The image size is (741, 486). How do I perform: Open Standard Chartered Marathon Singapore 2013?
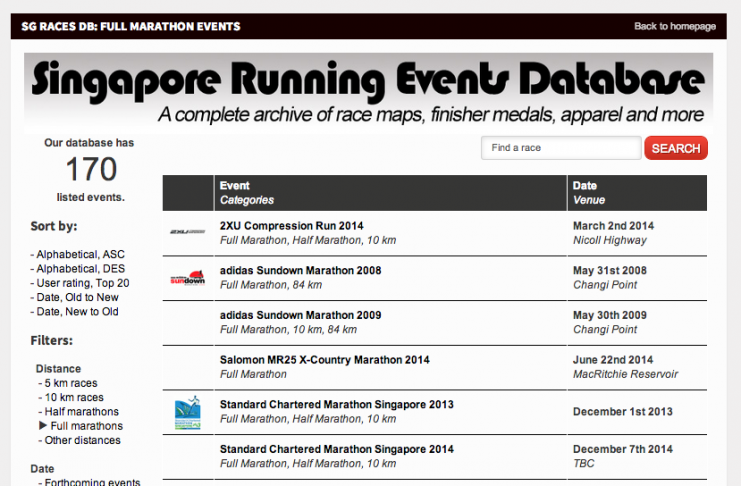tap(336, 405)
